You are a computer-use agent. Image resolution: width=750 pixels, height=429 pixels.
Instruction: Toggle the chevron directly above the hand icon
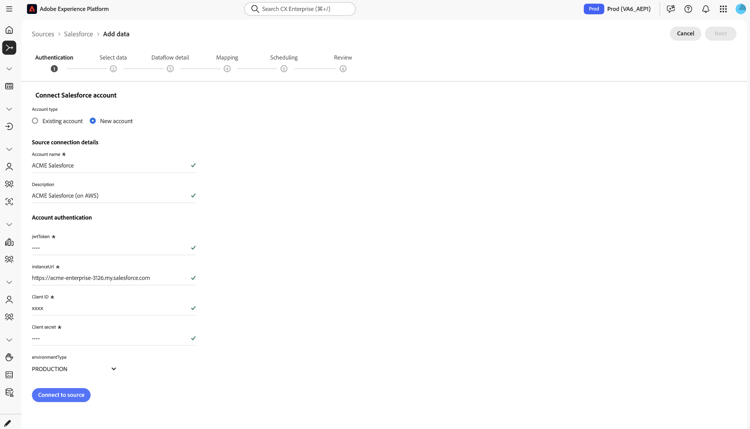click(9, 340)
